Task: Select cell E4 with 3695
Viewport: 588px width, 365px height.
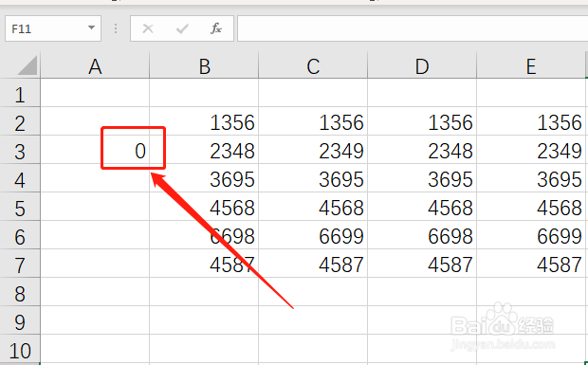Action: point(531,178)
